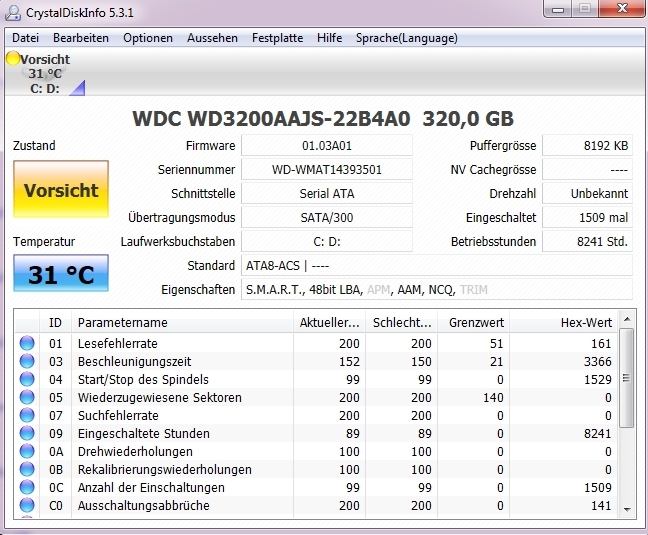The image size is (648, 535).
Task: Click the NV Cachegrösse value field
Action: click(587, 169)
